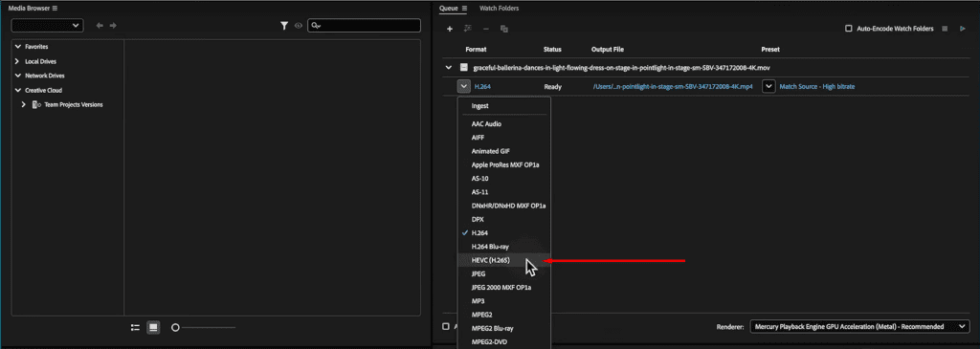This screenshot has height=349, width=980.
Task: Click the Match Source - High bitrate preset link
Action: point(817,87)
